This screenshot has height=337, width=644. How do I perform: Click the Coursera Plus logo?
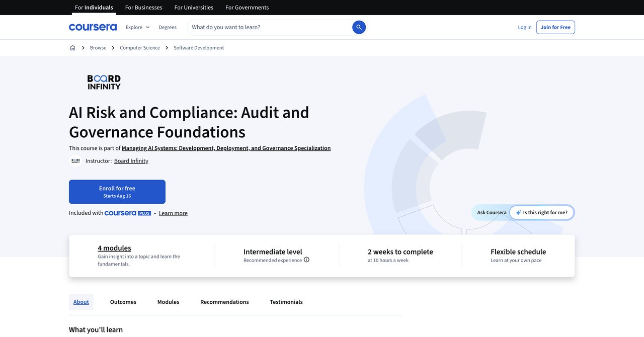pyautogui.click(x=128, y=213)
